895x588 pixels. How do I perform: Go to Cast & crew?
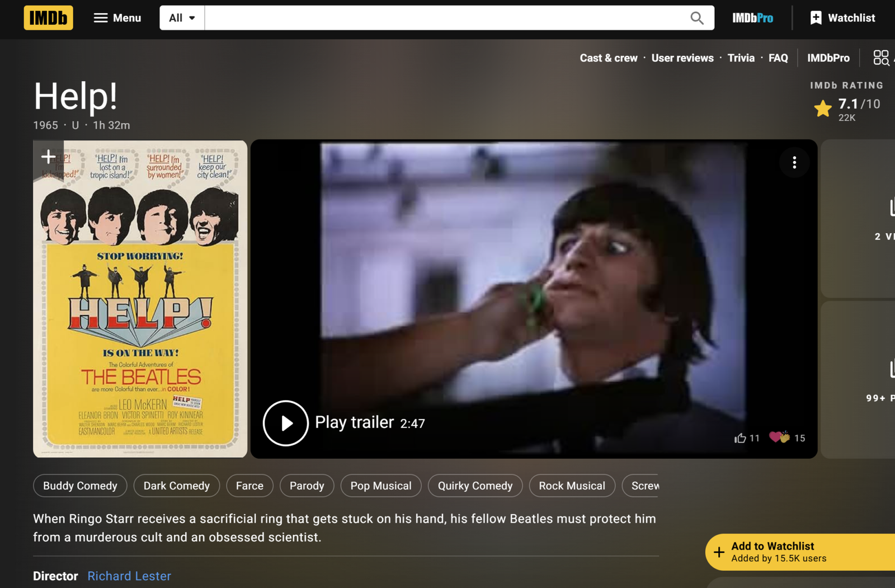click(x=609, y=58)
